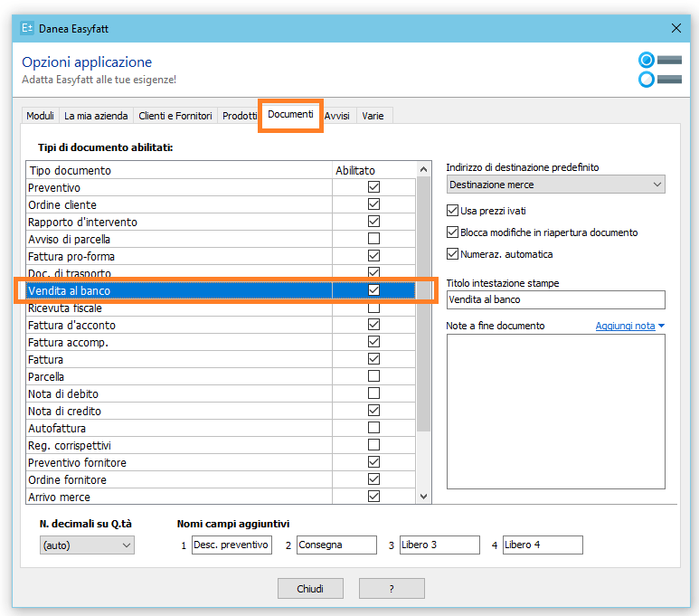Open N. decimali su Q.tà dropdown
Viewport: 699px width, 616px height.
pos(87,545)
